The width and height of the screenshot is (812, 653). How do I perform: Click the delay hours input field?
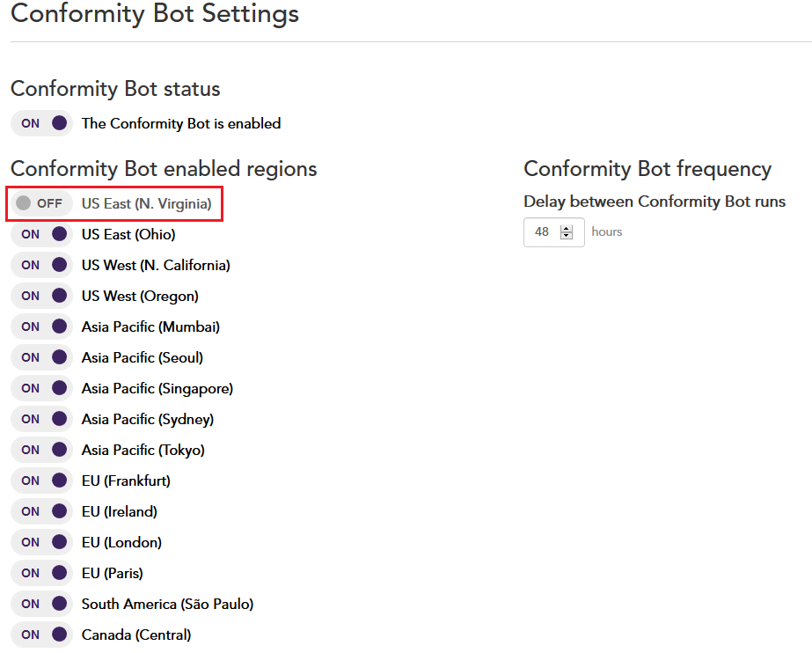[x=554, y=232]
